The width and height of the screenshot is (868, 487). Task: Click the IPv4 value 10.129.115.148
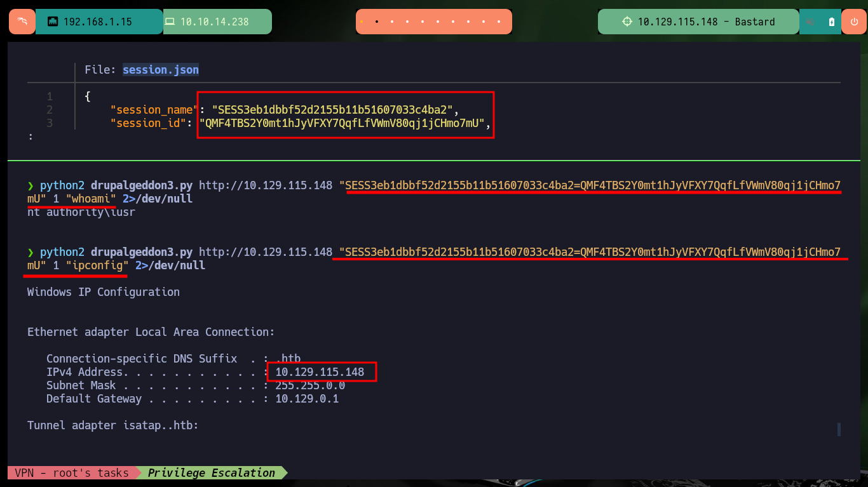(x=320, y=372)
